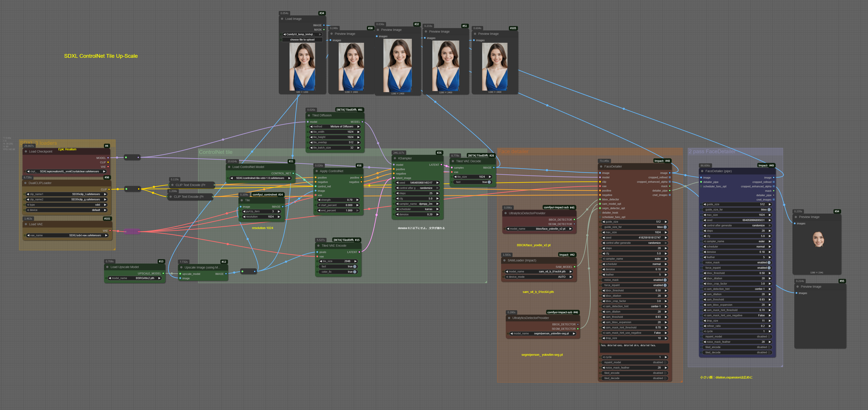Click the CONTROL_NET output port on Load ControlNet Model
868x410 pixels.
[x=293, y=173]
